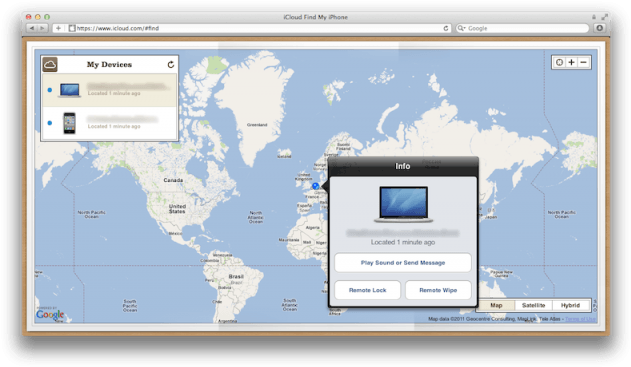The height and width of the screenshot is (367, 631).
Task: Click the online status dot next to MacBook
Action: (x=50, y=90)
